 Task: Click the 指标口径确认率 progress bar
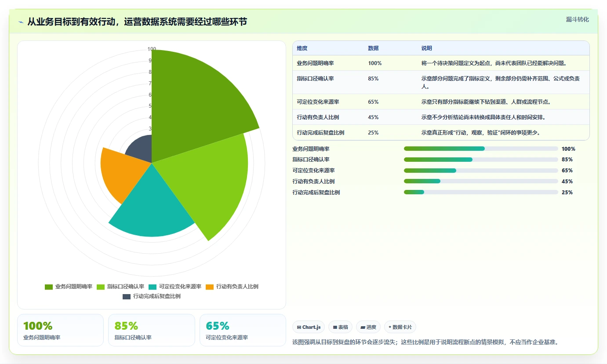(481, 160)
